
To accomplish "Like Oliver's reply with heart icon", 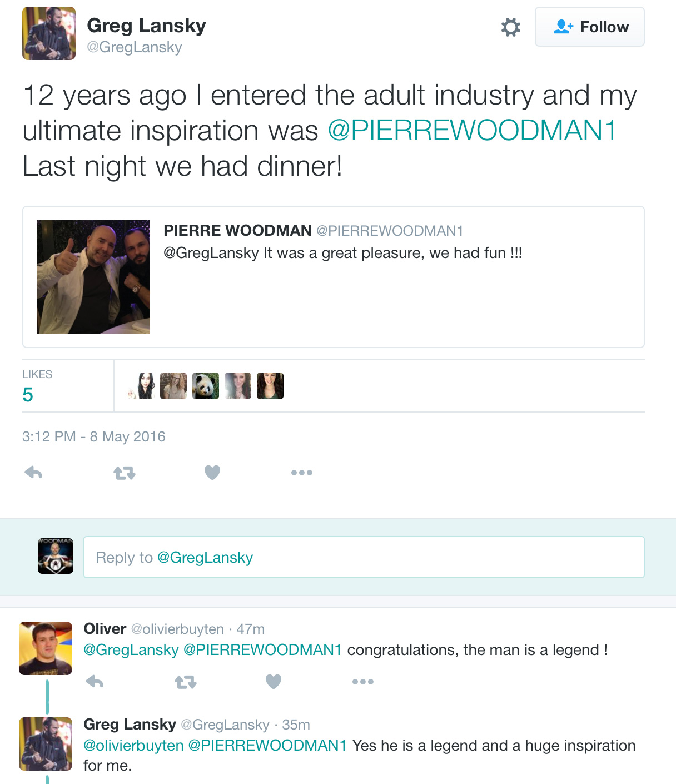I will [x=274, y=681].
